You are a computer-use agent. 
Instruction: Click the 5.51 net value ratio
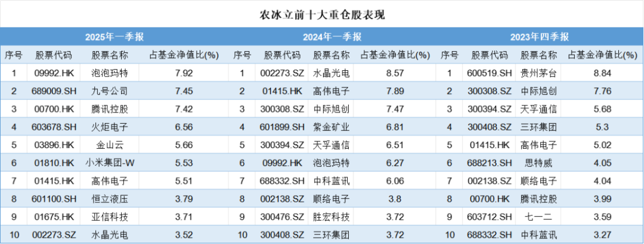184,181
